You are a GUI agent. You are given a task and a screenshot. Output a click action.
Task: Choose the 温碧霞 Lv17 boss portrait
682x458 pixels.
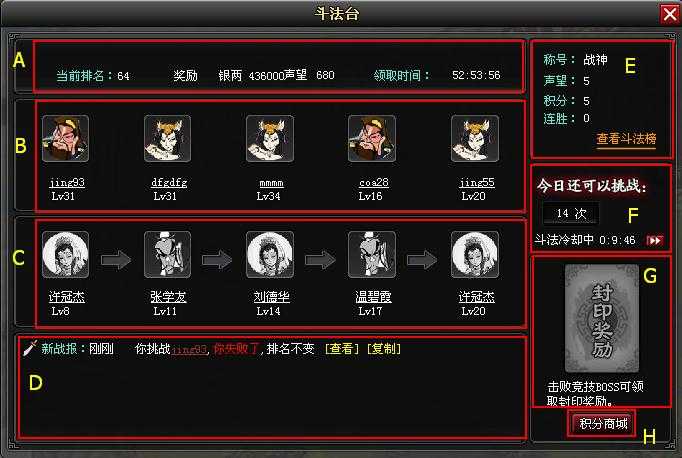click(x=372, y=254)
